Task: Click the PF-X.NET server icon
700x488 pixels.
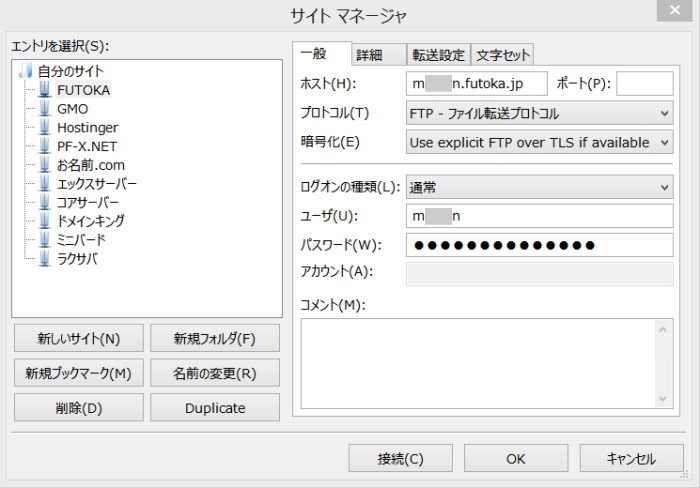Action: pyautogui.click(x=44, y=146)
